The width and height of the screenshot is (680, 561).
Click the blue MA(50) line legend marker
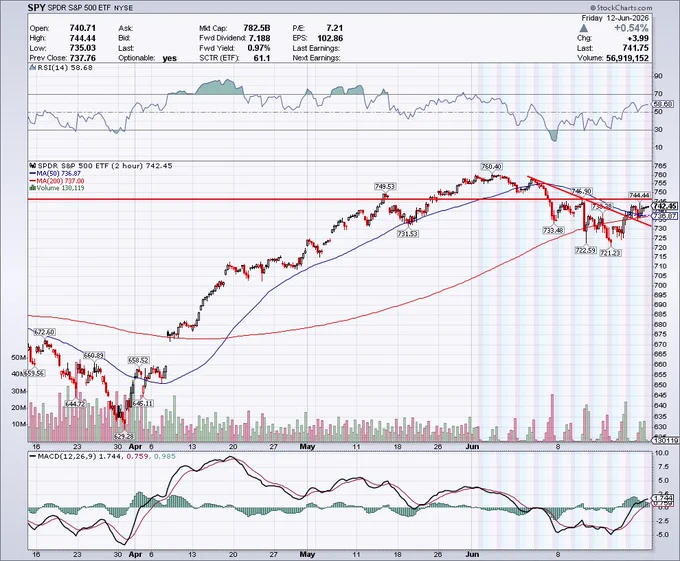pos(33,173)
